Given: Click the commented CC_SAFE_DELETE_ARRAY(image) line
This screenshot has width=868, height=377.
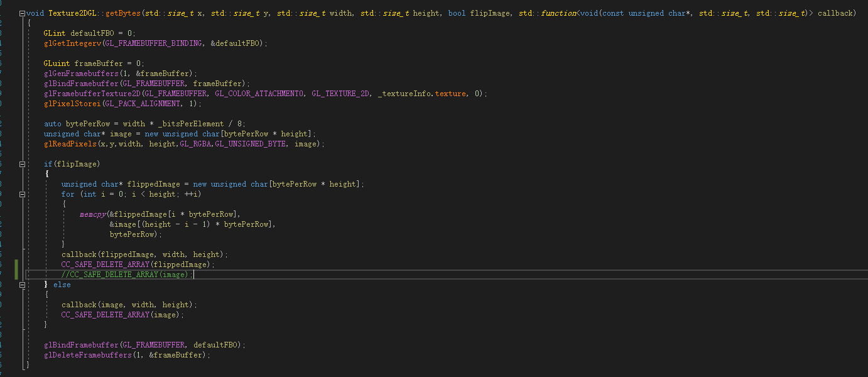Looking at the screenshot, I should tap(126, 275).
